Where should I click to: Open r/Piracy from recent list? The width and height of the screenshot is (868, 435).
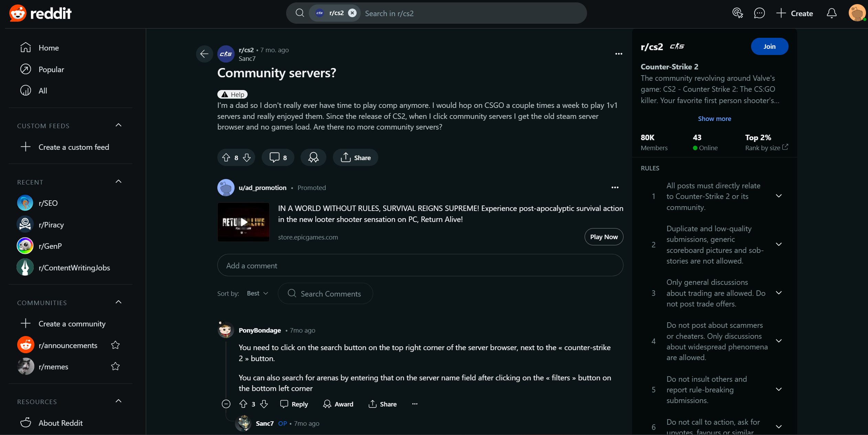[x=70, y=225]
